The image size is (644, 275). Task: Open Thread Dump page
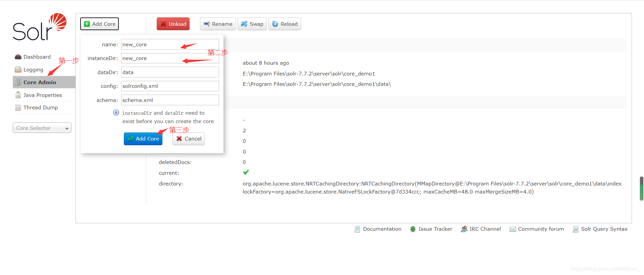tap(44, 108)
